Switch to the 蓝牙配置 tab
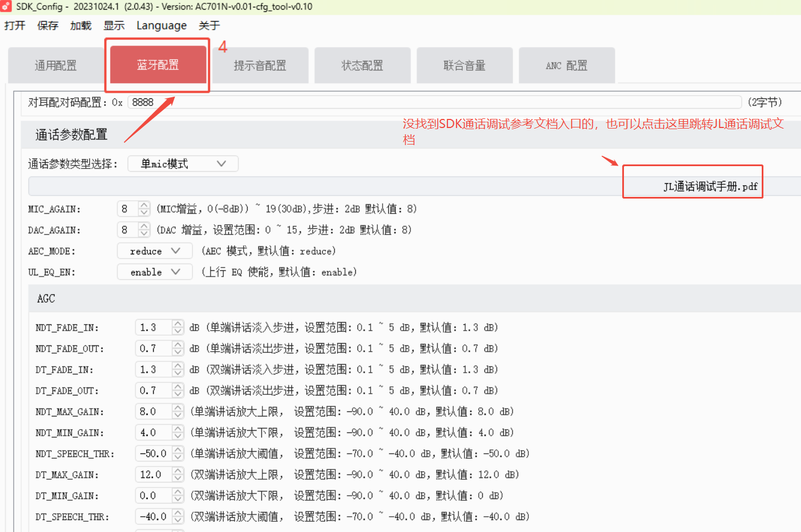 [158, 65]
